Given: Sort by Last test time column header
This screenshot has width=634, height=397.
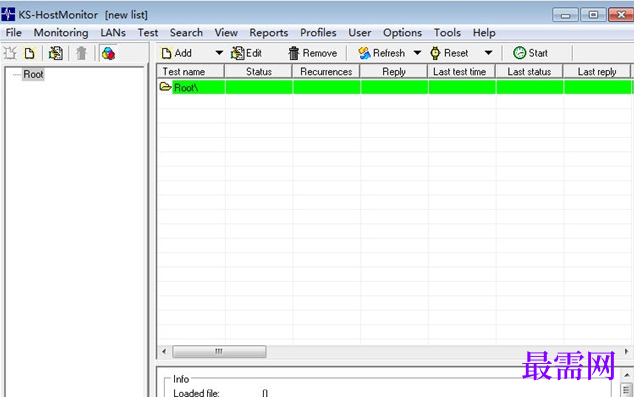Looking at the screenshot, I should pos(462,72).
